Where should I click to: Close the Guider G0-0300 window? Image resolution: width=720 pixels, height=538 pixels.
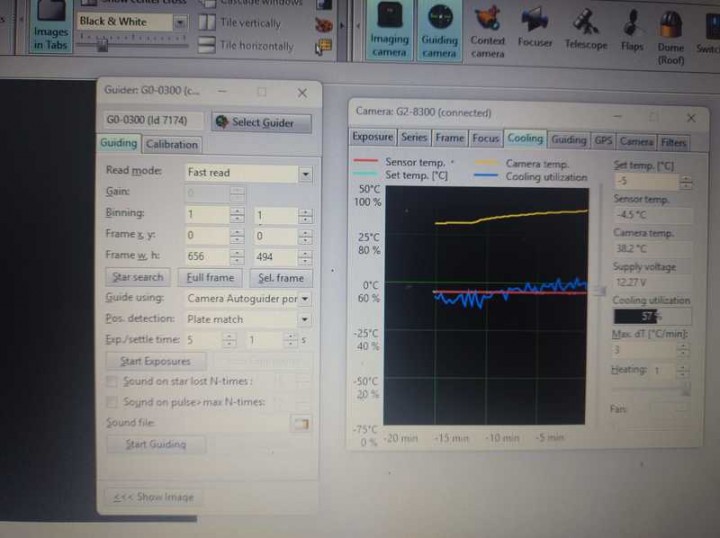tap(302, 93)
